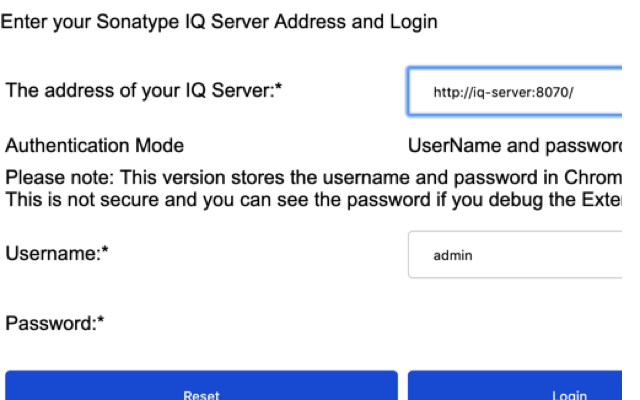Click the blue Reset button

pos(201,386)
